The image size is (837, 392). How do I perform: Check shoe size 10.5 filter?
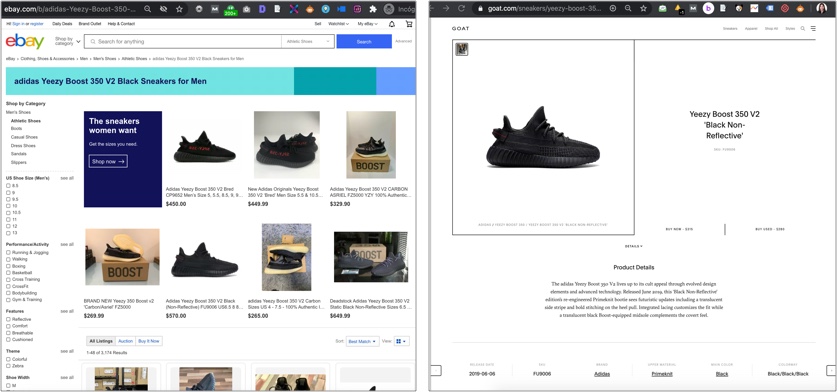click(8, 213)
